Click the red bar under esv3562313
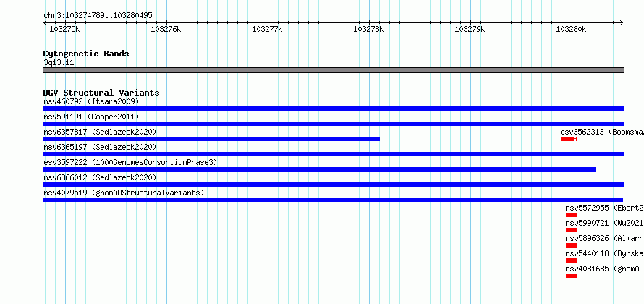Viewport: 644px width, 304px height. [569, 139]
